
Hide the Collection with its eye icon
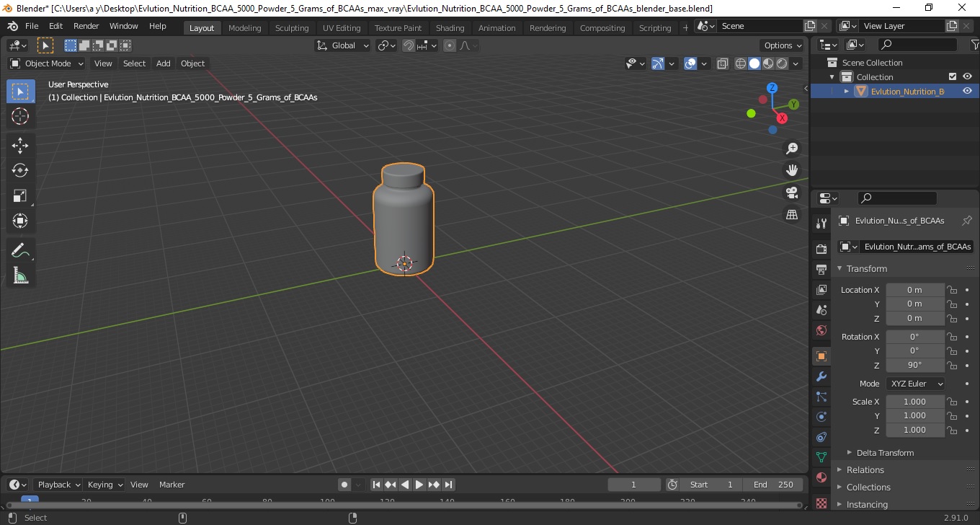(x=968, y=76)
